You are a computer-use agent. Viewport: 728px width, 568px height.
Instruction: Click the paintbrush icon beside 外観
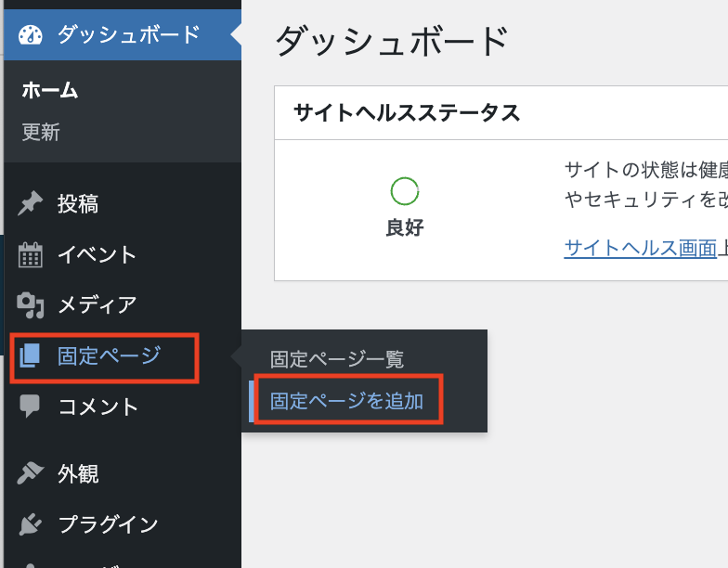point(31,474)
